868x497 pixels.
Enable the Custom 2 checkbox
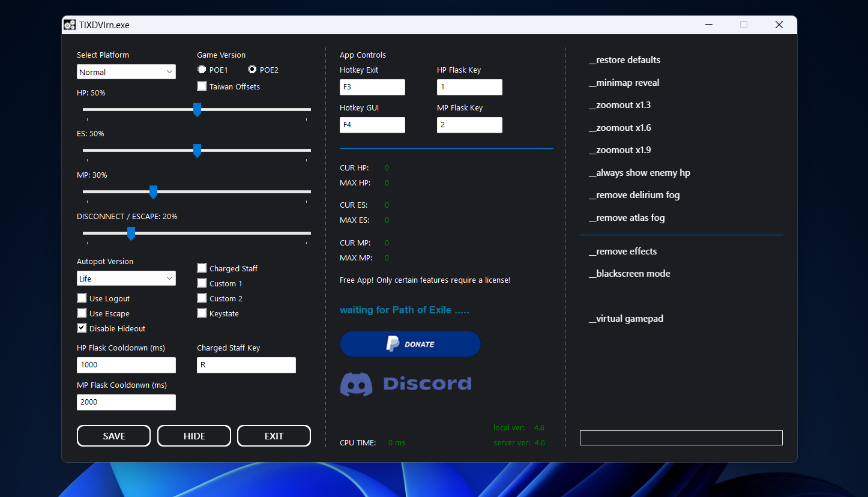point(202,298)
